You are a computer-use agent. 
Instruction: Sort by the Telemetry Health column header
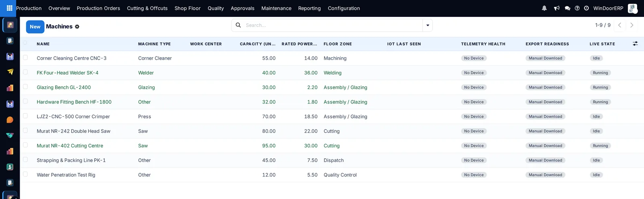tap(483, 44)
